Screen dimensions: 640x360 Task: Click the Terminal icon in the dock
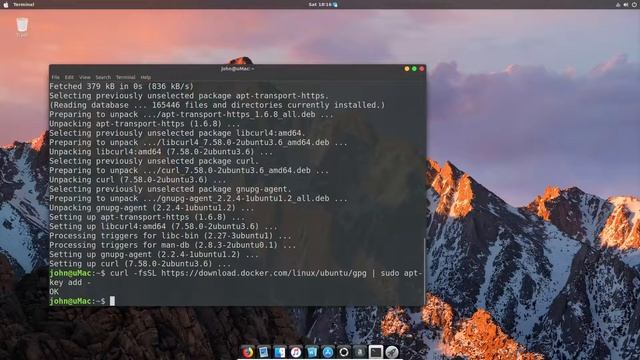click(x=376, y=352)
